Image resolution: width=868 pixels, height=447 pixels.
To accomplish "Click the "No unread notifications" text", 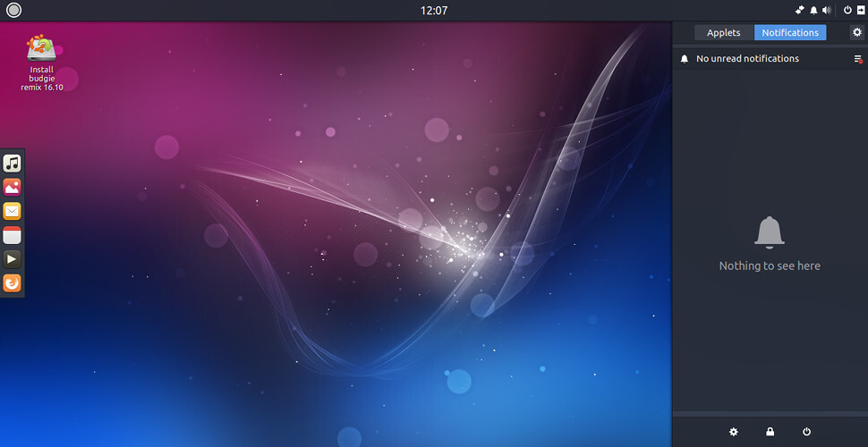I will coord(747,59).
